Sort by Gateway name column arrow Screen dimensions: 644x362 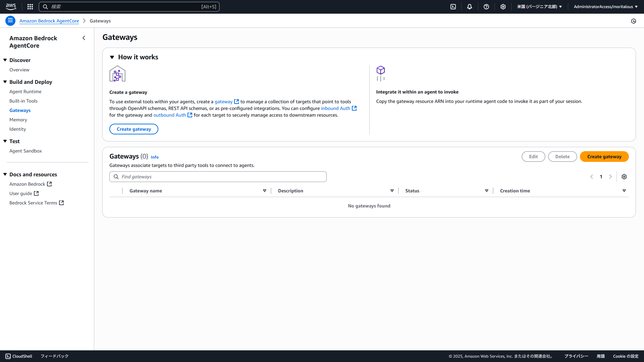[265, 191]
